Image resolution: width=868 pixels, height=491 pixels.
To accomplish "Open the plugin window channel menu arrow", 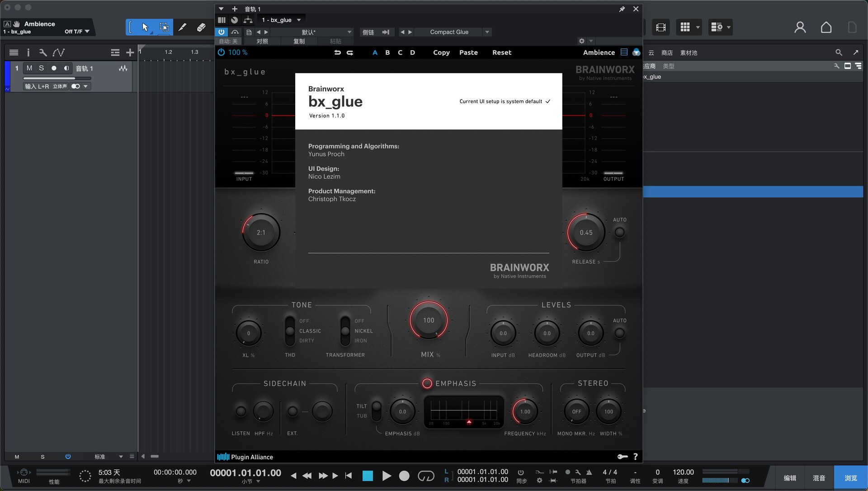I will click(221, 9).
